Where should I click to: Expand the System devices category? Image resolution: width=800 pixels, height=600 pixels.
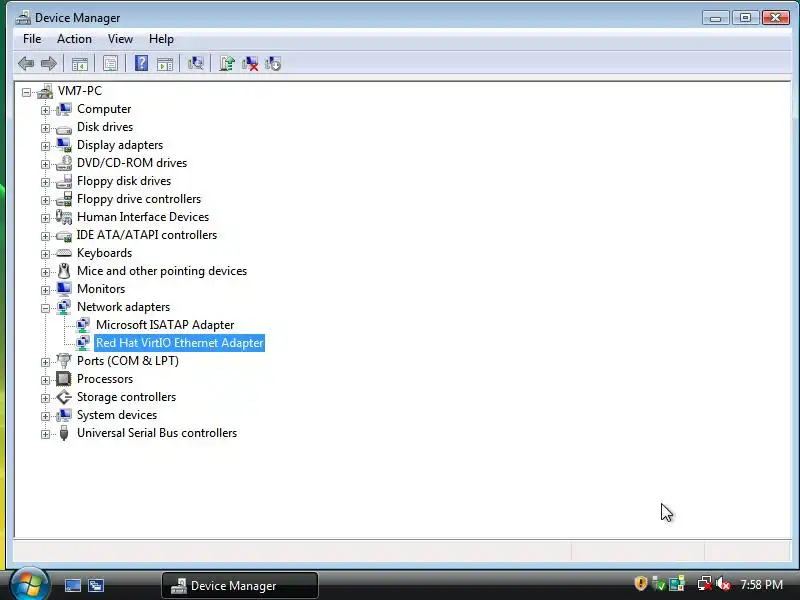45,416
